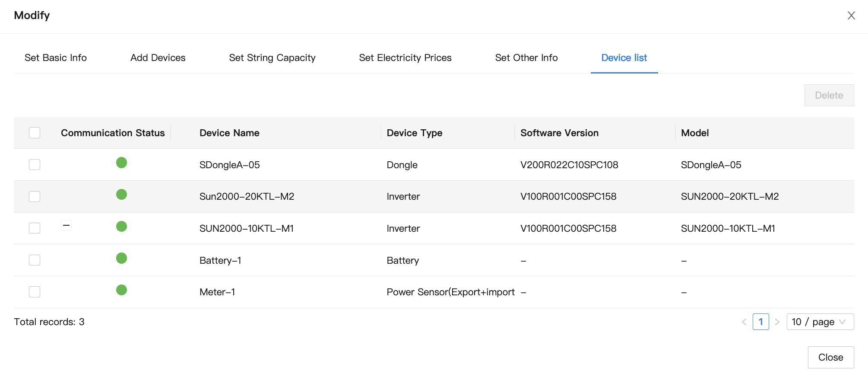Go to the Set Electricity Prices tab
Image resolution: width=868 pixels, height=390 pixels.
pyautogui.click(x=405, y=58)
